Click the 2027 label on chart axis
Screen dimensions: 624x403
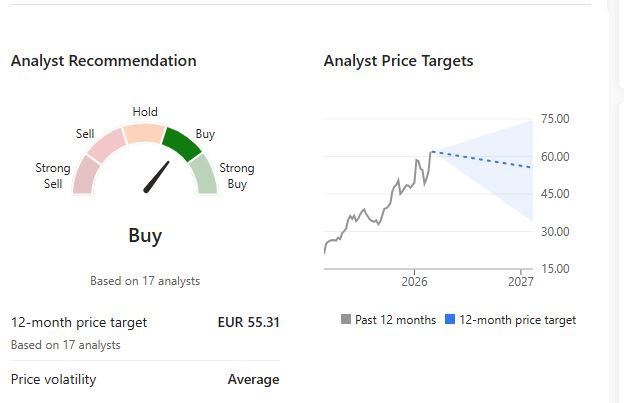pyautogui.click(x=521, y=281)
